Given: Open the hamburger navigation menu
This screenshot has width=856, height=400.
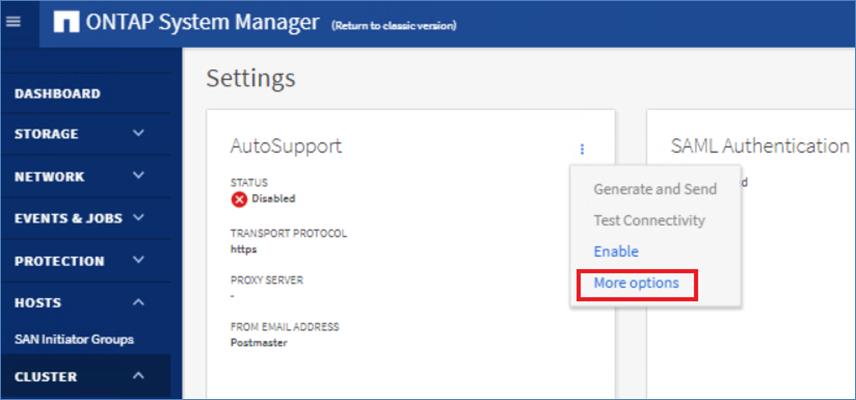Looking at the screenshot, I should click(14, 22).
